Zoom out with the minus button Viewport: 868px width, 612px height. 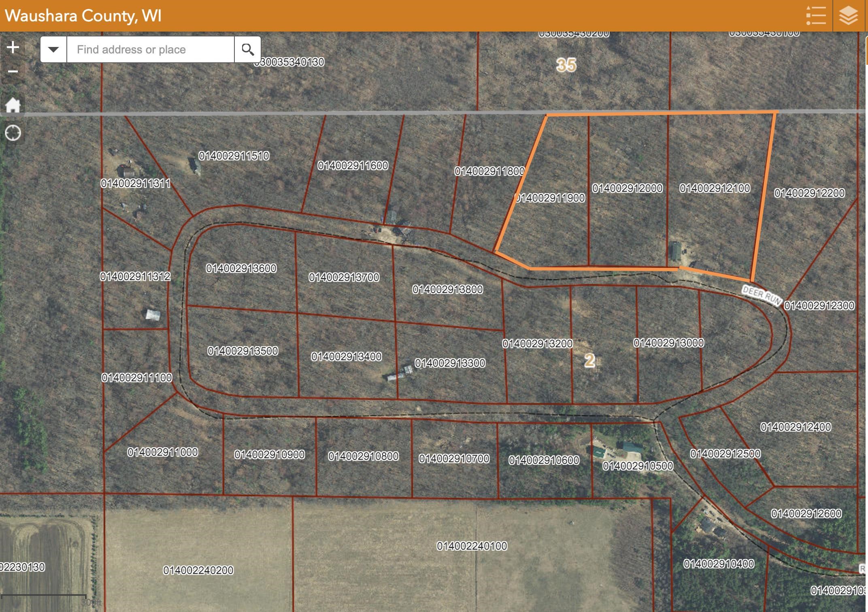point(13,72)
